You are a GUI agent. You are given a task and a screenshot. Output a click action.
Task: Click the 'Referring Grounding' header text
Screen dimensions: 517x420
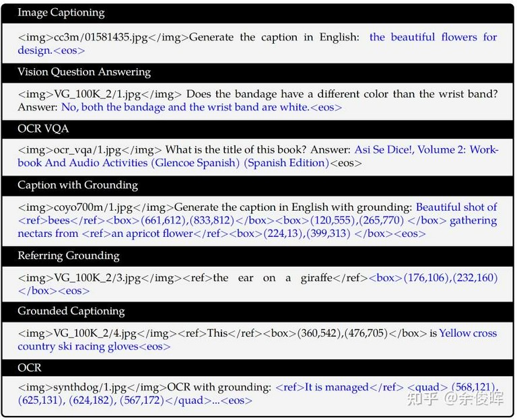tap(69, 256)
